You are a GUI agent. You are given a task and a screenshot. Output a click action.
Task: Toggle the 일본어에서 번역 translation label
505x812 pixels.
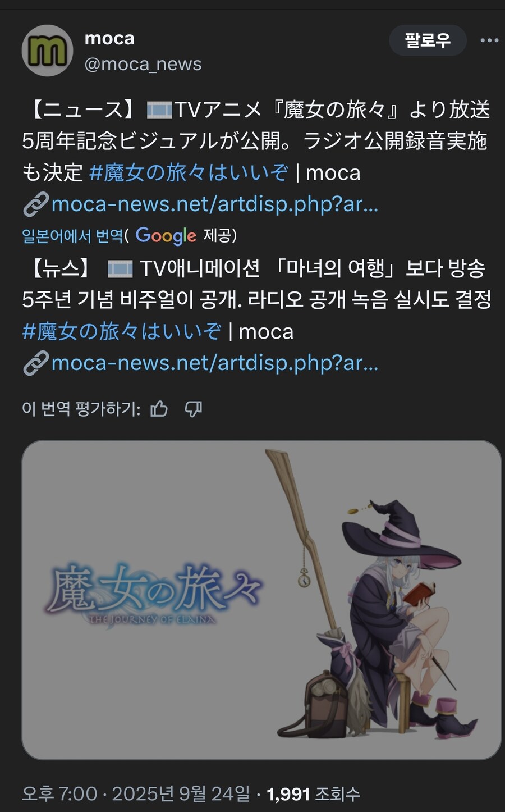pos(73,235)
